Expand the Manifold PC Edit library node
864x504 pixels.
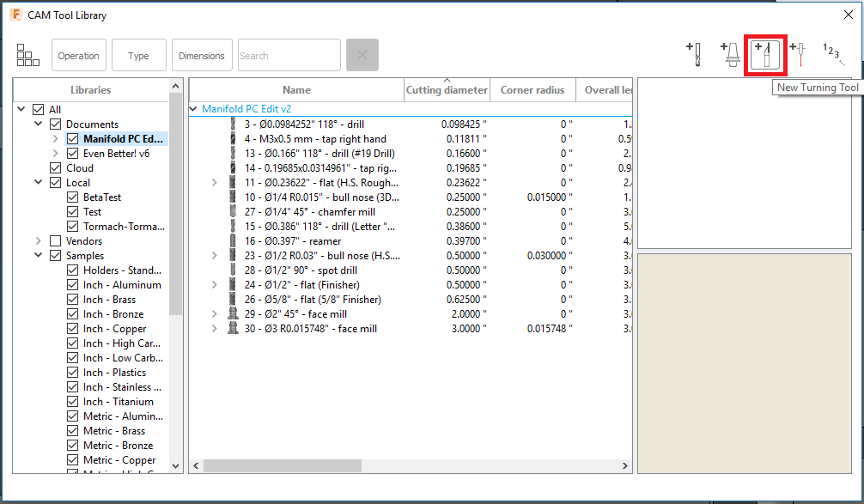(55, 139)
